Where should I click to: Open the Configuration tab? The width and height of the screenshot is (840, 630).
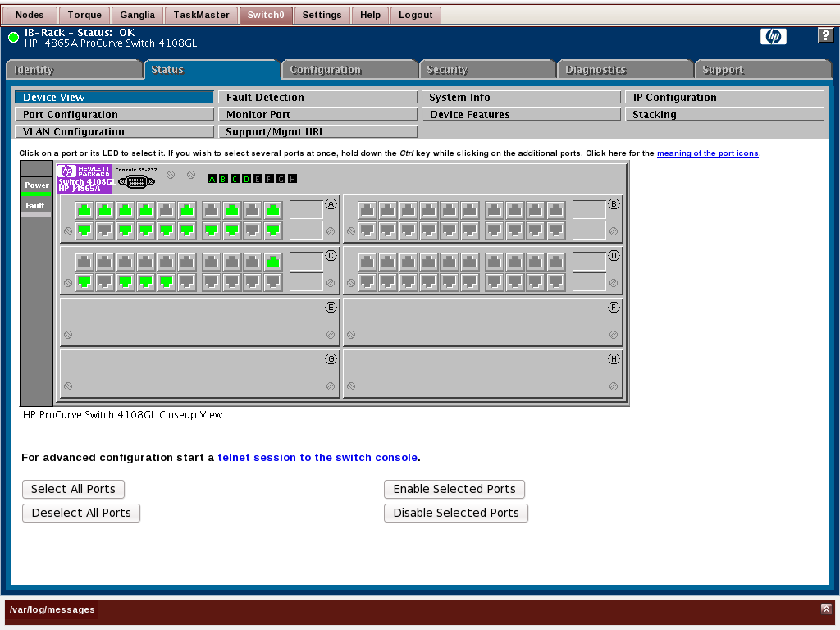pyautogui.click(x=349, y=70)
